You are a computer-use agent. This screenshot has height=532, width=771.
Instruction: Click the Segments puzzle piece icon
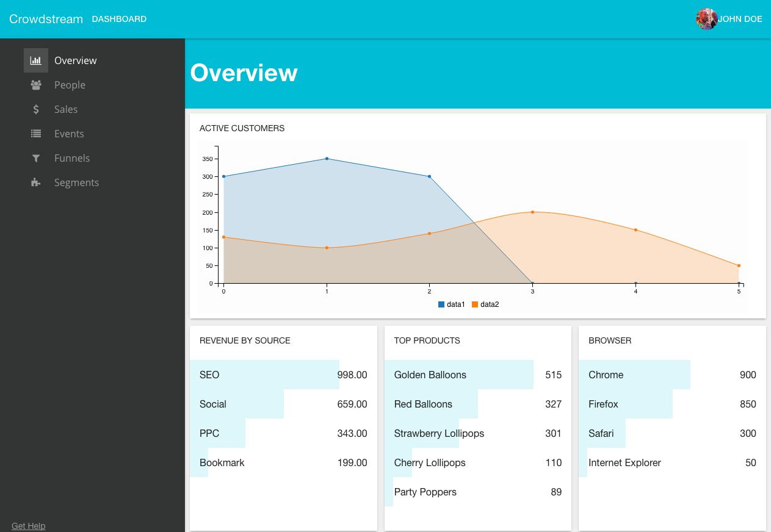36,182
